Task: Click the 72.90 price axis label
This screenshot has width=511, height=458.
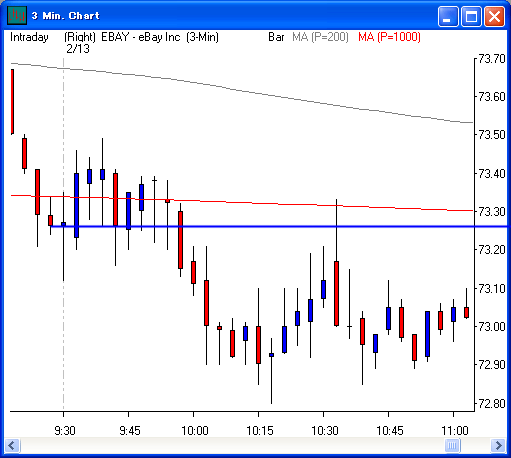Action: coord(492,365)
